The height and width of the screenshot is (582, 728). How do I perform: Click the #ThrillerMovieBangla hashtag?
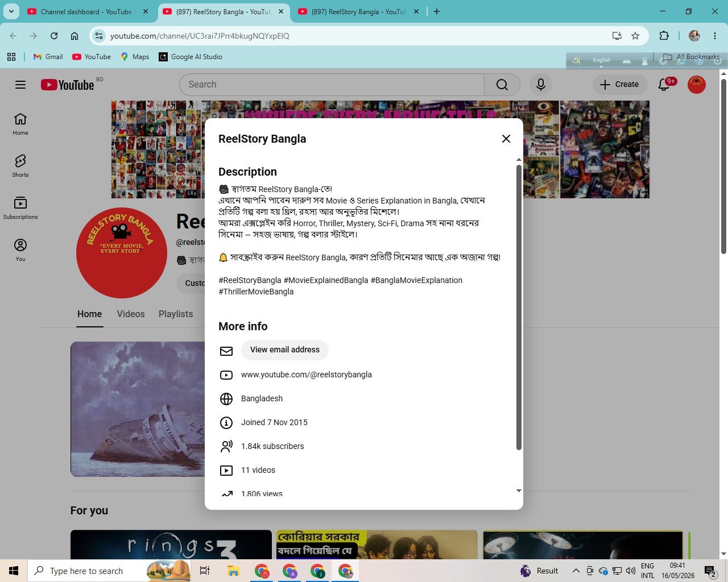tap(256, 292)
